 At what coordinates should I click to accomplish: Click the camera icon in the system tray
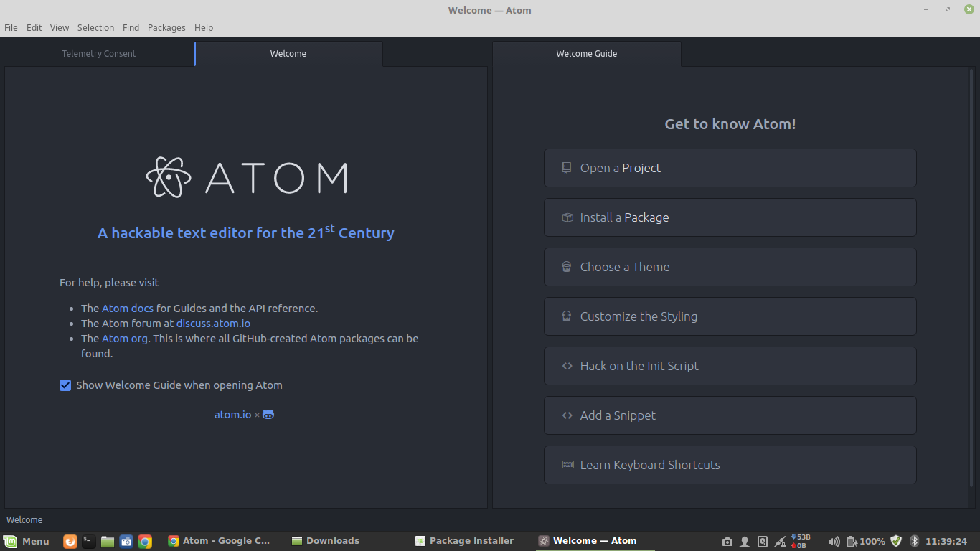727,542
